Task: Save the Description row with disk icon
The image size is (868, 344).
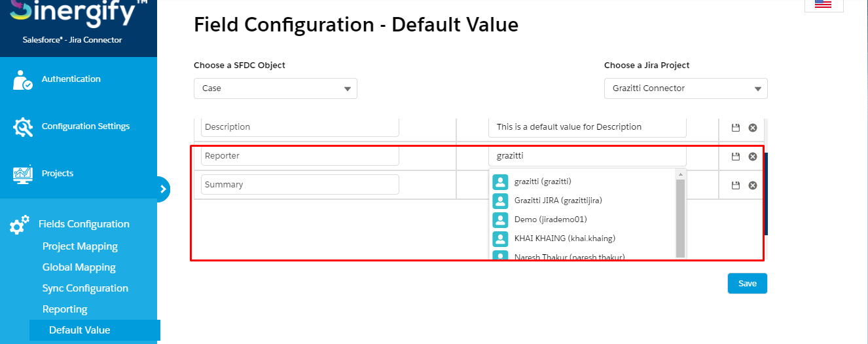Action: 735,127
